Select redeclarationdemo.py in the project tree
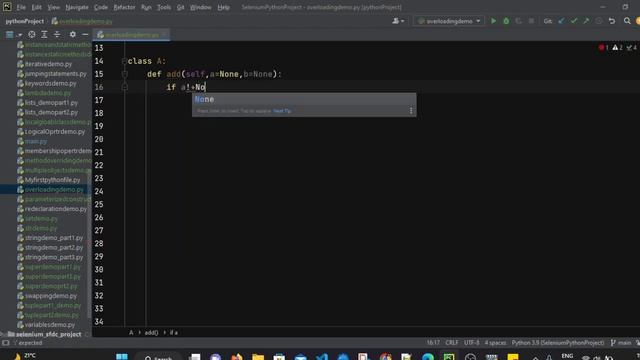Screen dimensions: 640x360 pos(56,209)
